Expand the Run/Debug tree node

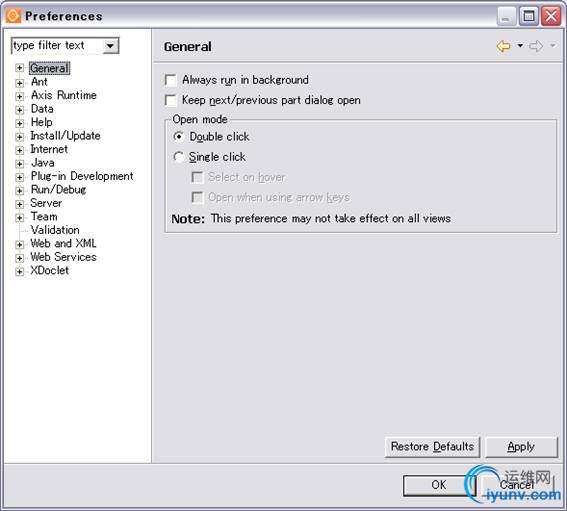[20, 191]
